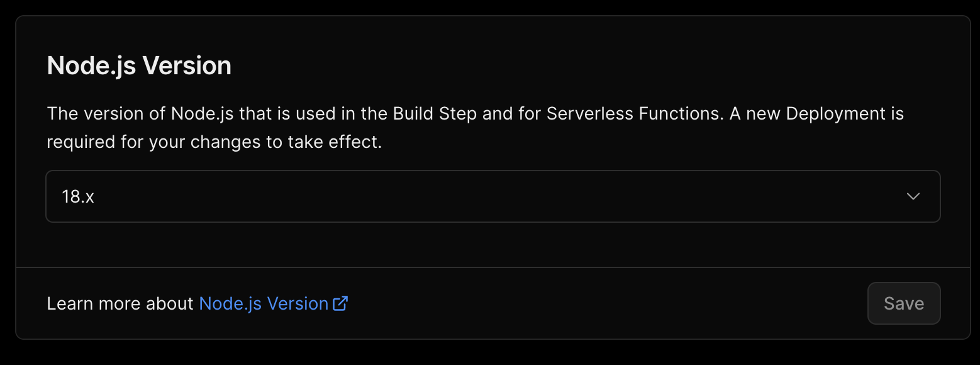The image size is (980, 365).
Task: Click the external link icon after Node.js Version
Action: pyautogui.click(x=340, y=303)
